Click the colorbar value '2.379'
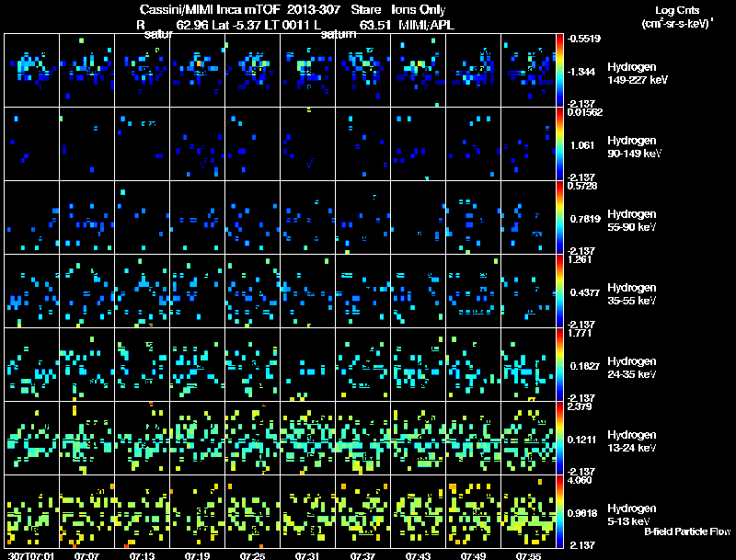 (x=581, y=406)
